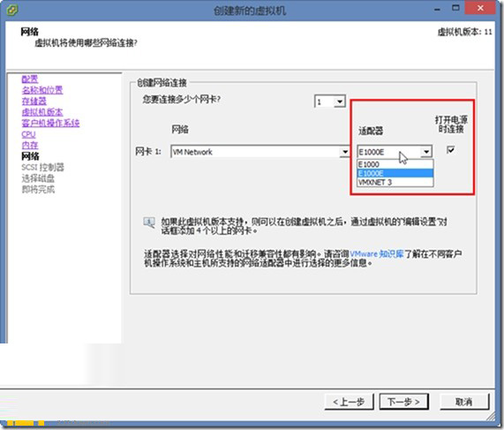Select E1000 from the adapter list
Viewport: 504px width, 430px height.
[395, 164]
